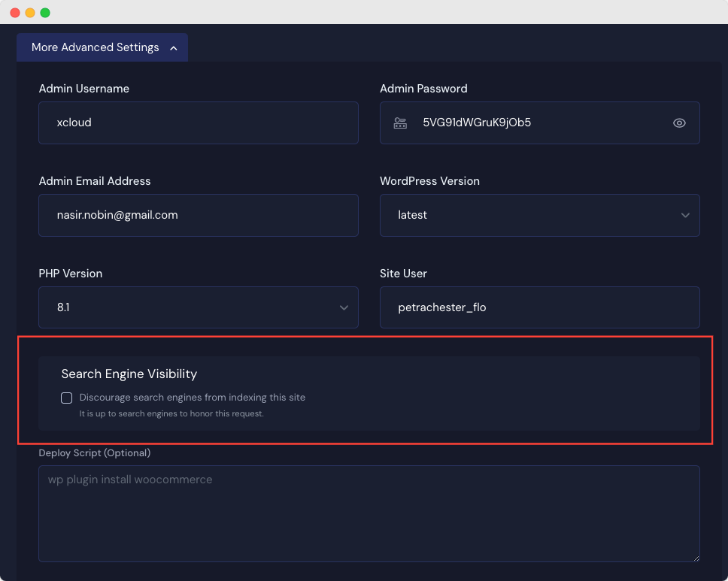Click the PHP Version dropdown arrow
The width and height of the screenshot is (728, 581).
pyautogui.click(x=344, y=307)
